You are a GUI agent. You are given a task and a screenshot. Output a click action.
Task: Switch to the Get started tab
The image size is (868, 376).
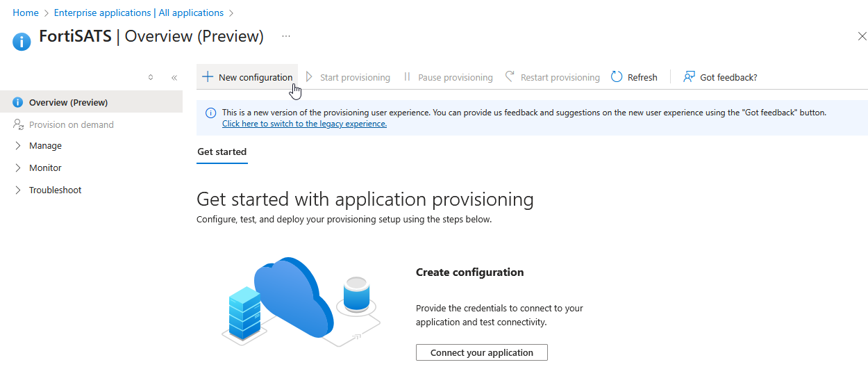tap(222, 152)
